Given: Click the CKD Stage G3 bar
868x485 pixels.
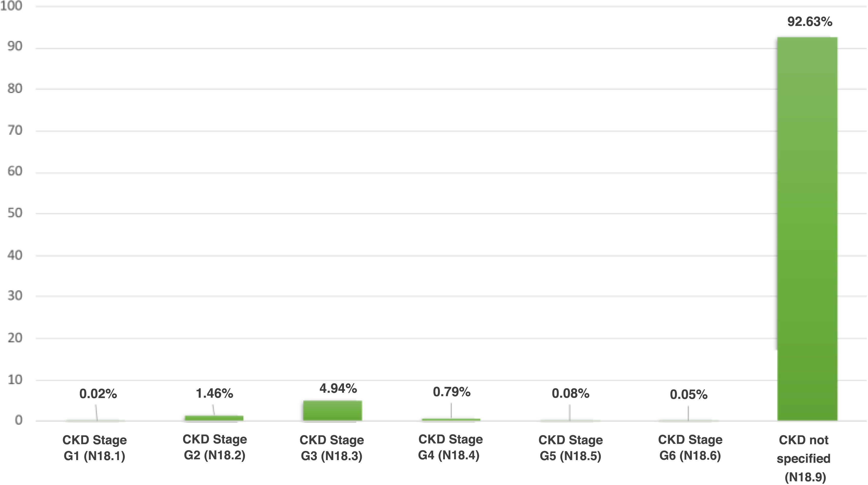Looking at the screenshot, I should click(332, 411).
